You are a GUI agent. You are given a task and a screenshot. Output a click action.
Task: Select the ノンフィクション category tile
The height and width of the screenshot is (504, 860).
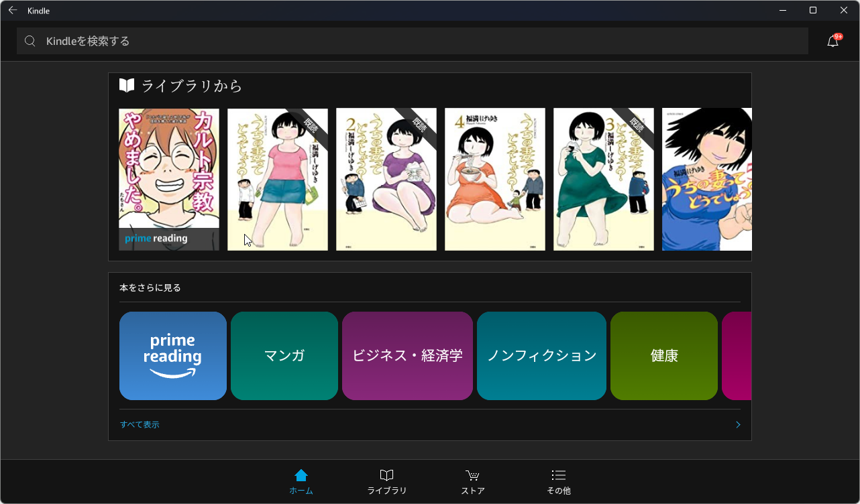click(x=541, y=355)
